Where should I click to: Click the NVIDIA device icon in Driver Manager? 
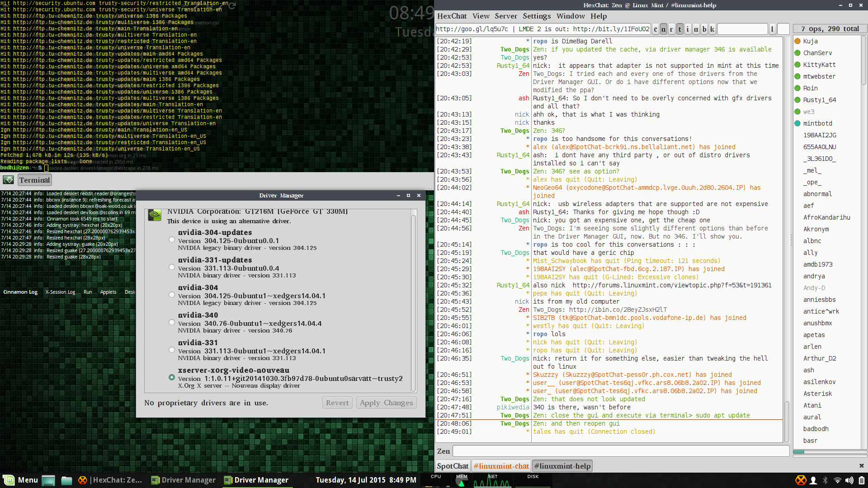coord(155,215)
